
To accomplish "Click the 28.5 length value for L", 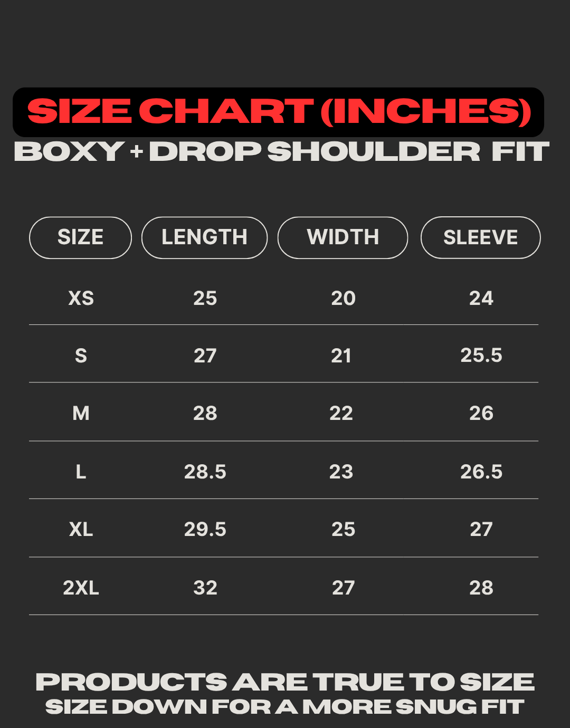I will coord(205,472).
